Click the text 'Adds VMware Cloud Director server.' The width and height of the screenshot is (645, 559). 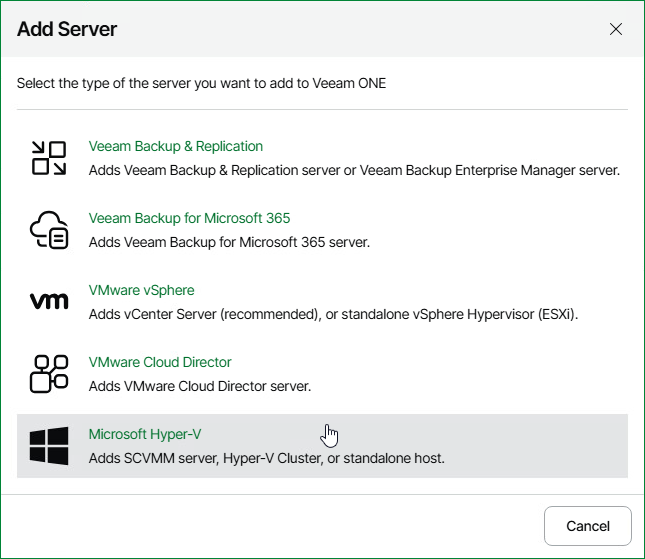pos(200,386)
